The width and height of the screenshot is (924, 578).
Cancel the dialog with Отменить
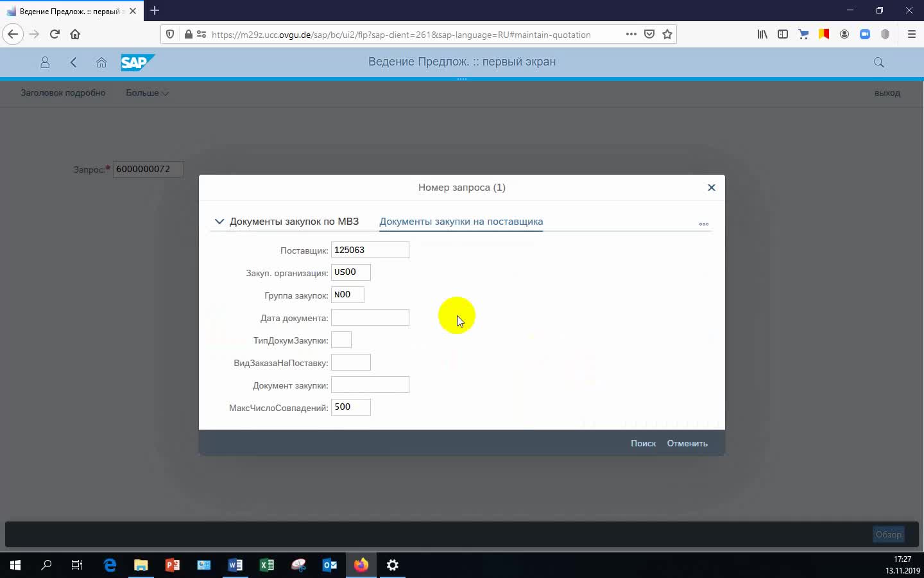click(687, 443)
